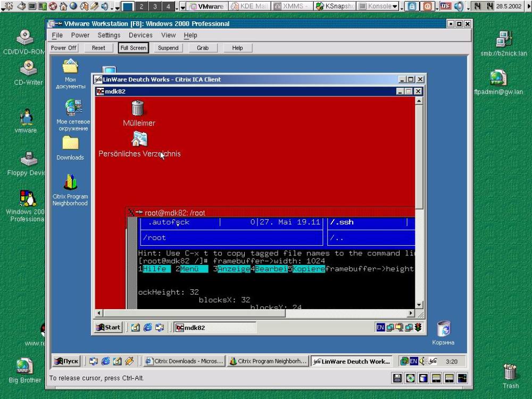Click the Full Screen toolbar button
This screenshot has height=399, width=532.
pyautogui.click(x=134, y=48)
